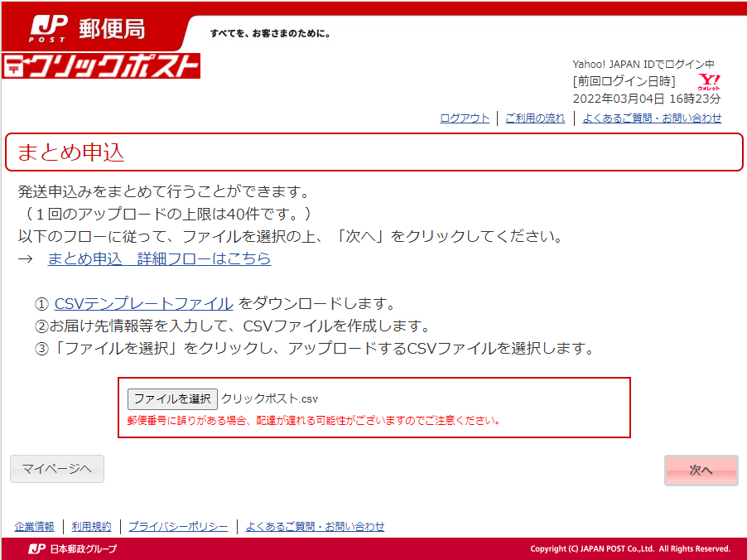Click the 次へ button

click(701, 471)
